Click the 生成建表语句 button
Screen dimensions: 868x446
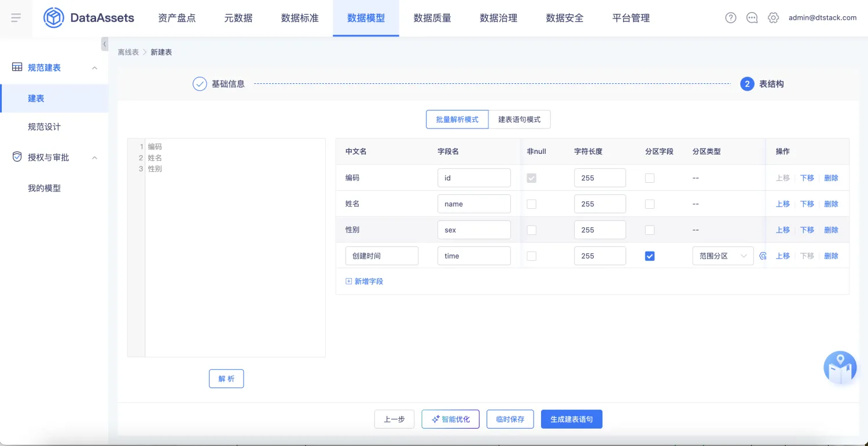click(572, 419)
